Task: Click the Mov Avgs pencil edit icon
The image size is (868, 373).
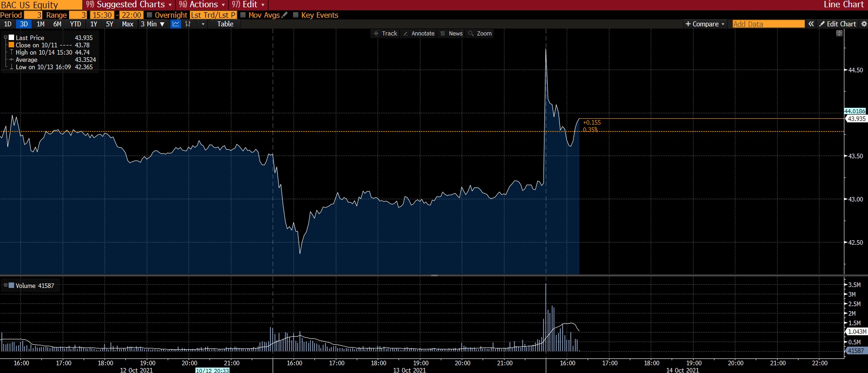Action: click(284, 15)
